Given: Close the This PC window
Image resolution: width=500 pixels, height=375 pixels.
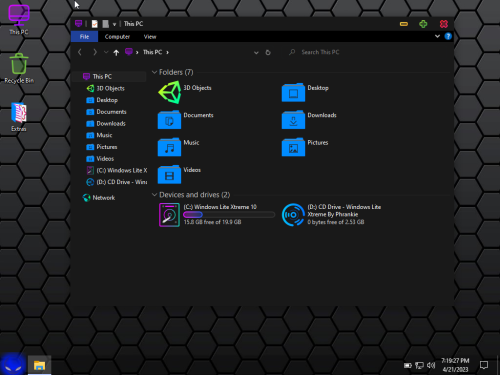Looking at the screenshot, I should [444, 24].
